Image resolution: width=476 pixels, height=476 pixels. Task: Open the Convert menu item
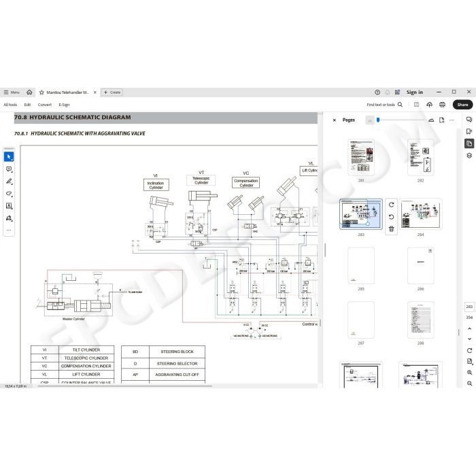coord(45,105)
